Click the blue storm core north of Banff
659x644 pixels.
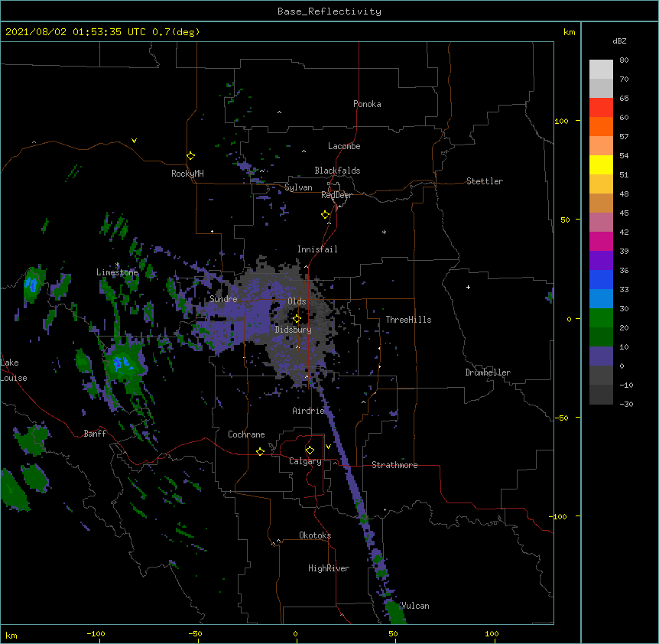123,363
